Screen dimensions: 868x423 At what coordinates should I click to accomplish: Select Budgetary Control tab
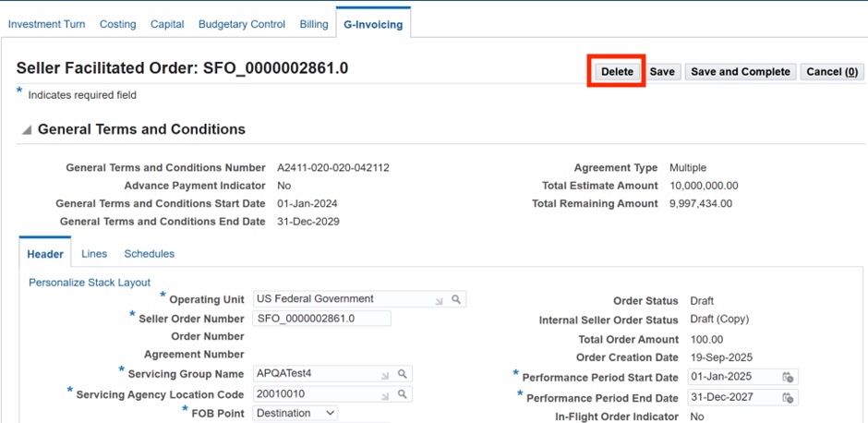tap(242, 24)
